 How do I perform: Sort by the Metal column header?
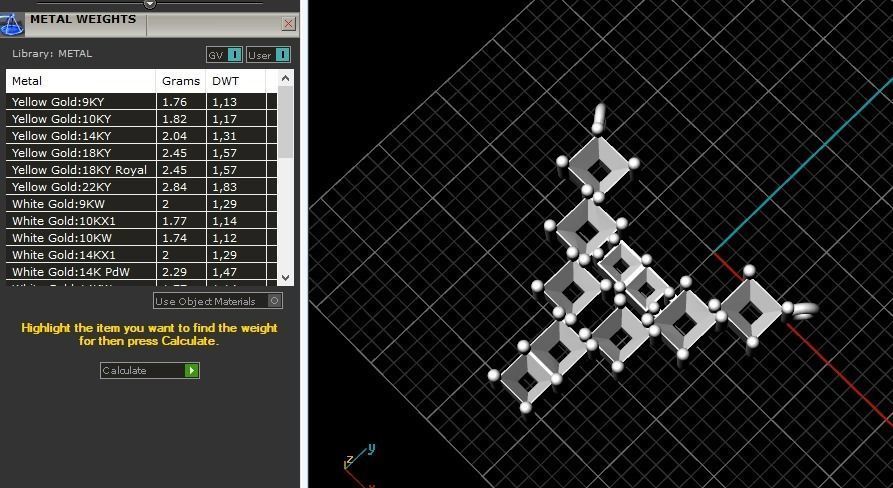tap(81, 81)
